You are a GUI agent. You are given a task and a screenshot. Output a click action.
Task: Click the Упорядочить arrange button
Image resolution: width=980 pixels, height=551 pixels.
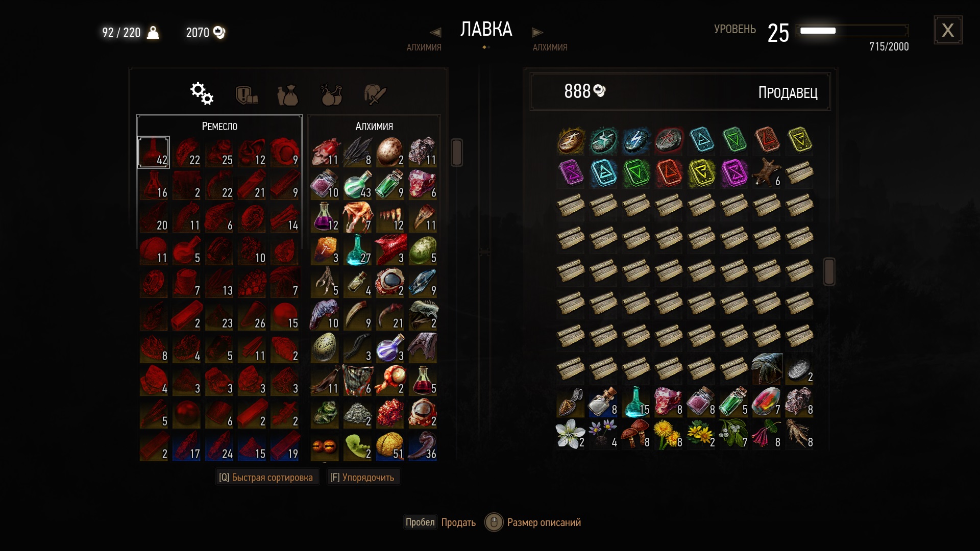pos(362,478)
